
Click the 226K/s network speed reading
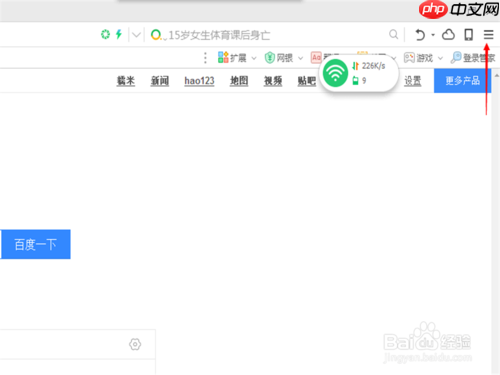373,66
